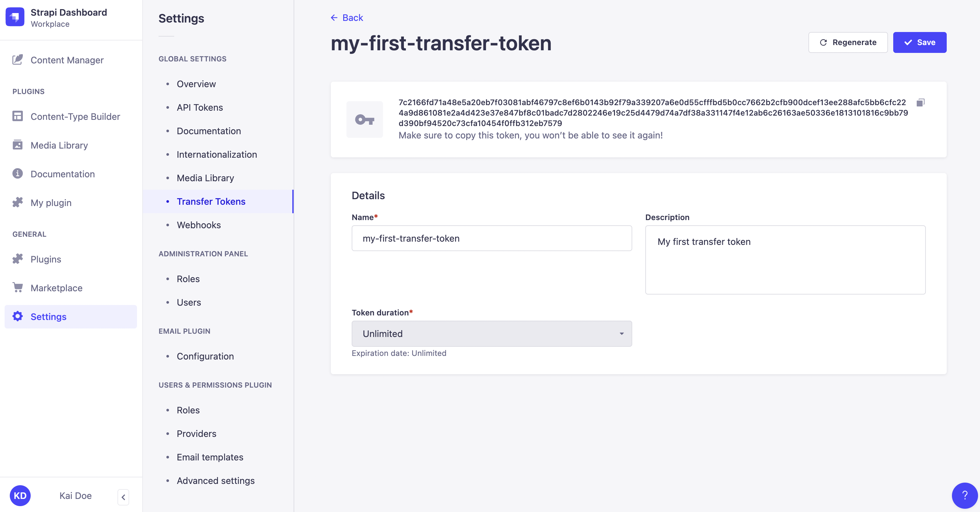Expand the Token duration dropdown
Screen dimensions: 980x512
coord(491,333)
